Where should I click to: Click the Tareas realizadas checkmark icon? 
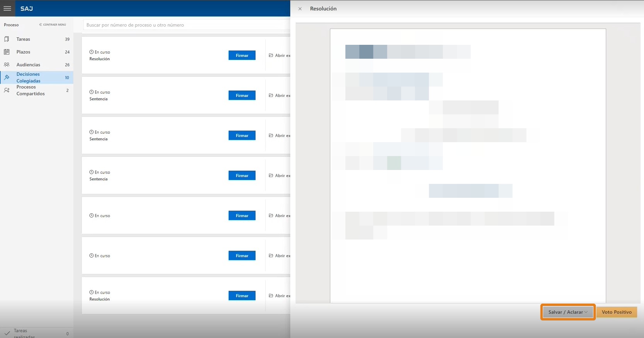coord(7,333)
